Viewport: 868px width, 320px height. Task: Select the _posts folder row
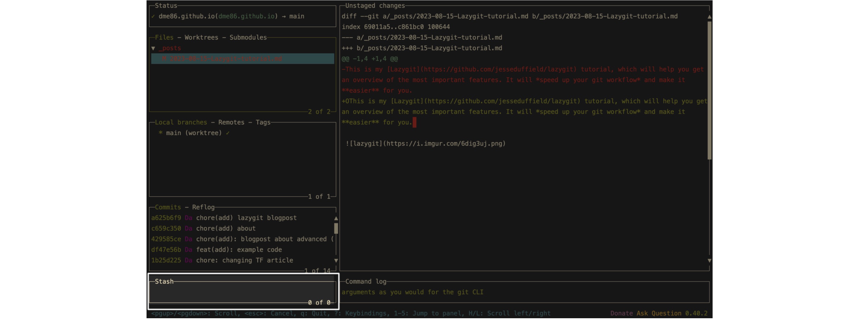pos(243,48)
